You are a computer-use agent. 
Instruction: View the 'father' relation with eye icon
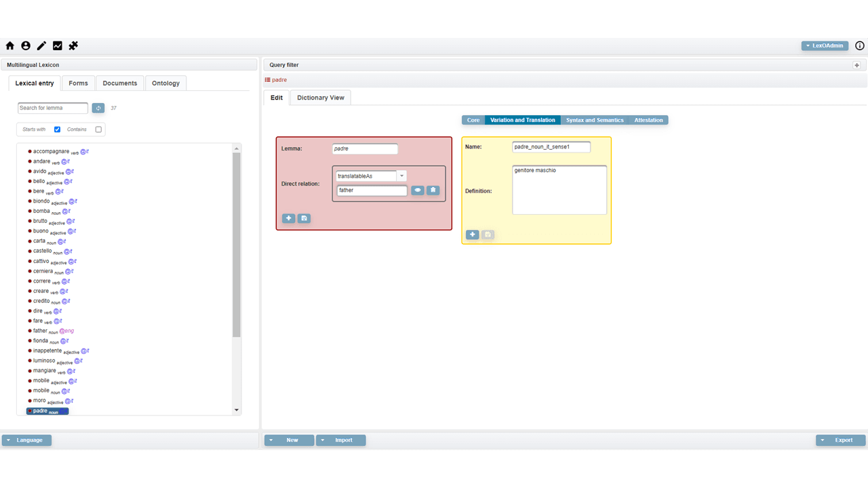417,190
